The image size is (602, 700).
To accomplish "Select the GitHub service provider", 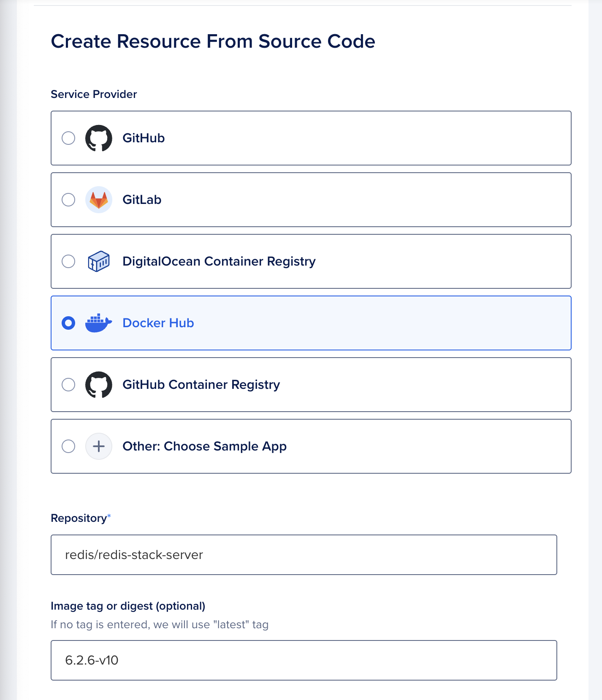I will [68, 138].
